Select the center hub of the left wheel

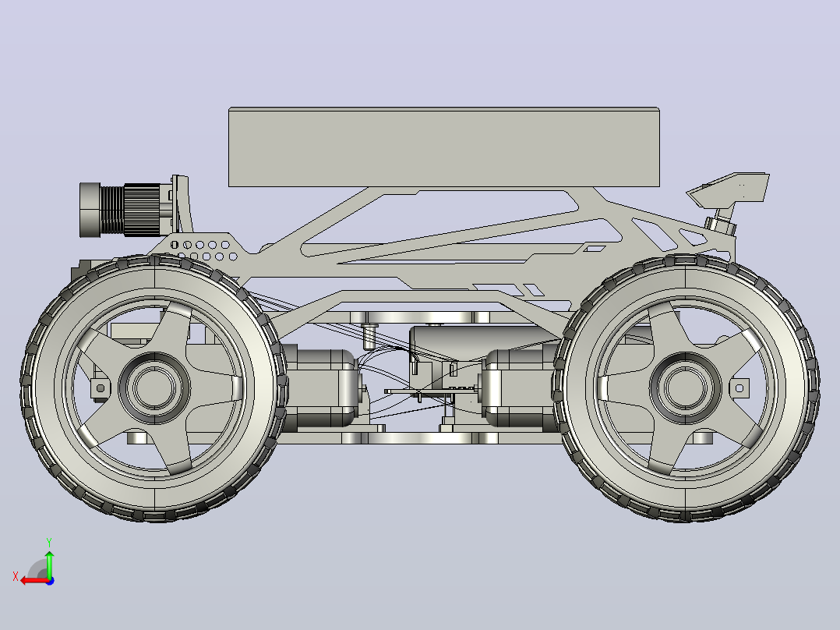tap(154, 388)
